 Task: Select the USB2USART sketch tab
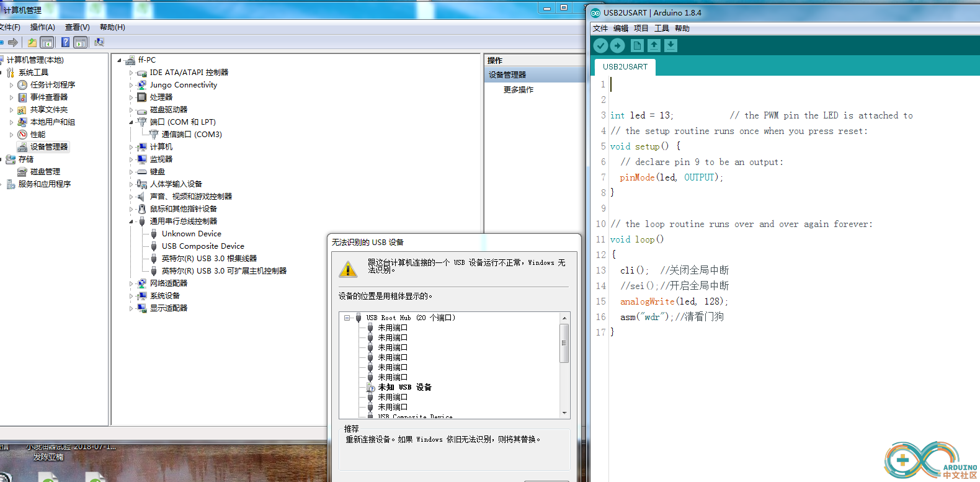[x=625, y=67]
